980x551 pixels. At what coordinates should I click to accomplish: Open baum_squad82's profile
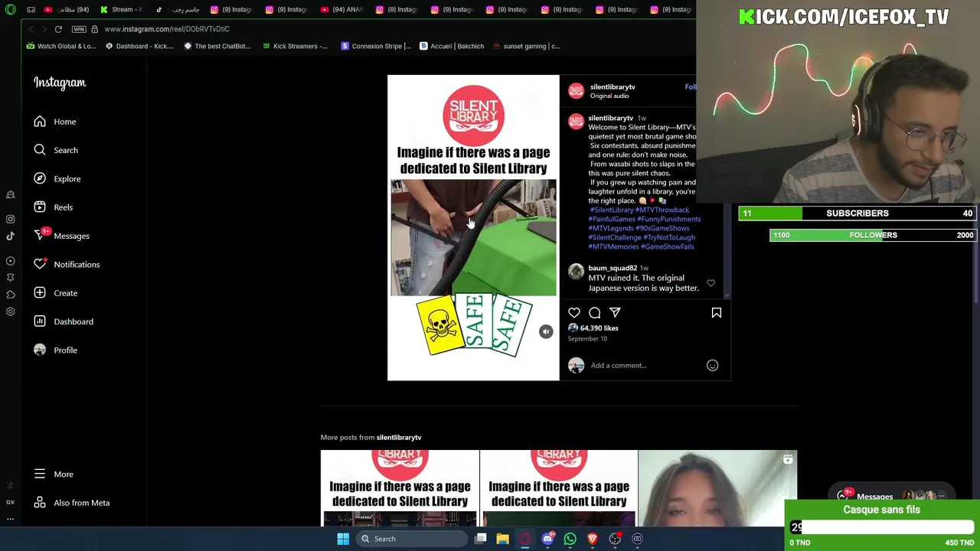(612, 268)
